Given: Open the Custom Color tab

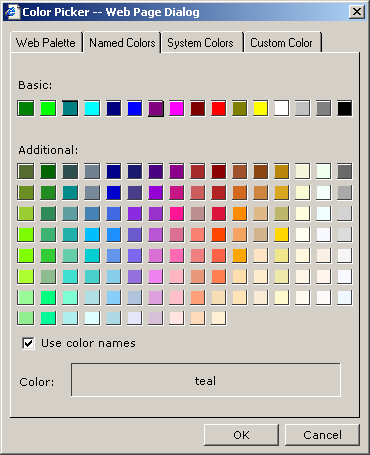Looking at the screenshot, I should pyautogui.click(x=282, y=43).
